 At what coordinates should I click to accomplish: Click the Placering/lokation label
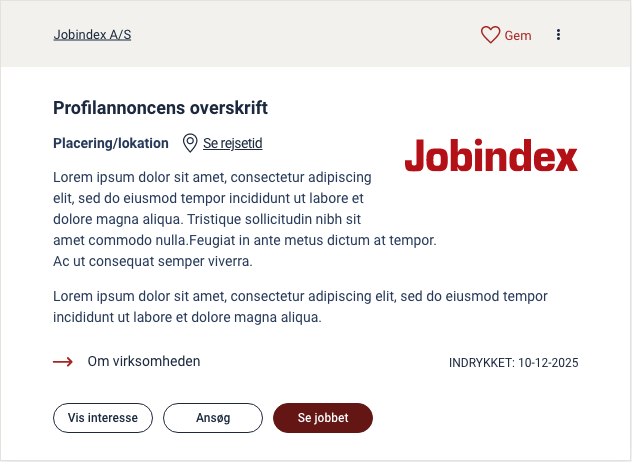click(x=110, y=144)
